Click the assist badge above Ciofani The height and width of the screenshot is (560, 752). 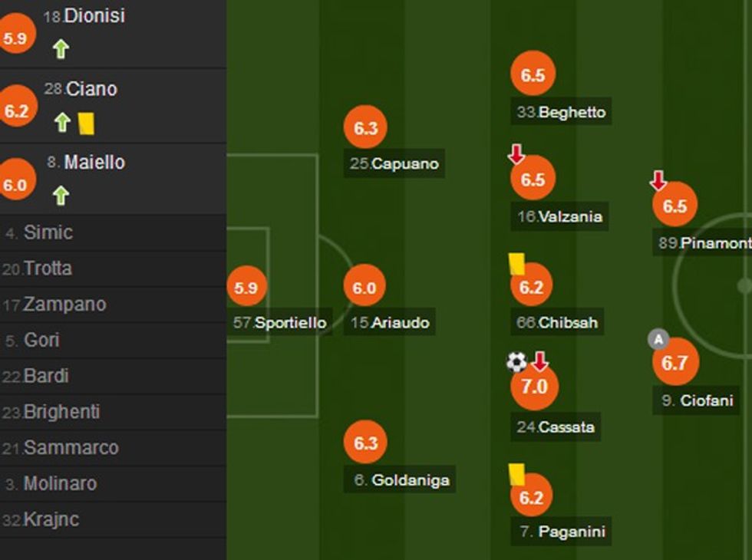click(x=658, y=339)
